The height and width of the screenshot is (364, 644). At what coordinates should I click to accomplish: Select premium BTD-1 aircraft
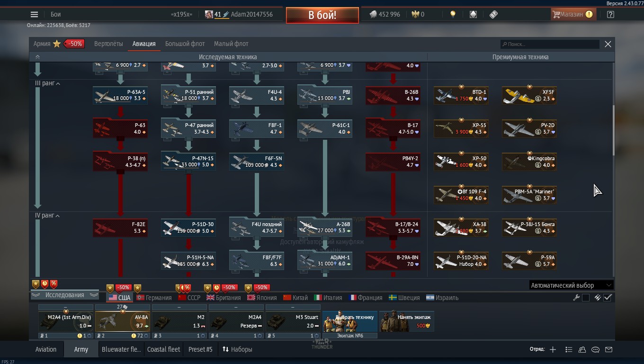(461, 95)
